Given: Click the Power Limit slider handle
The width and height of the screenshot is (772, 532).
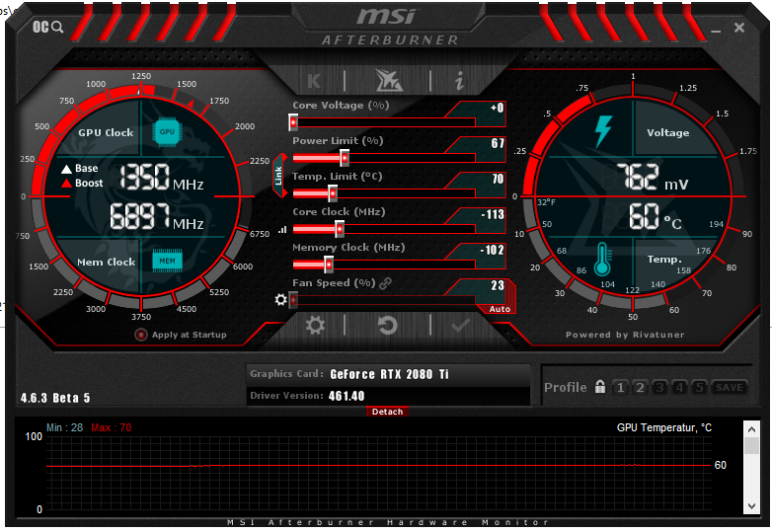Looking at the screenshot, I should coord(345,158).
